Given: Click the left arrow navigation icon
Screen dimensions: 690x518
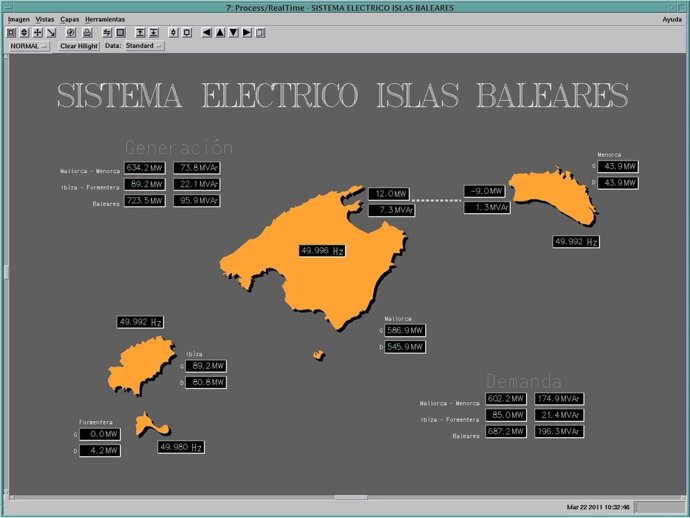Looking at the screenshot, I should point(207,32).
